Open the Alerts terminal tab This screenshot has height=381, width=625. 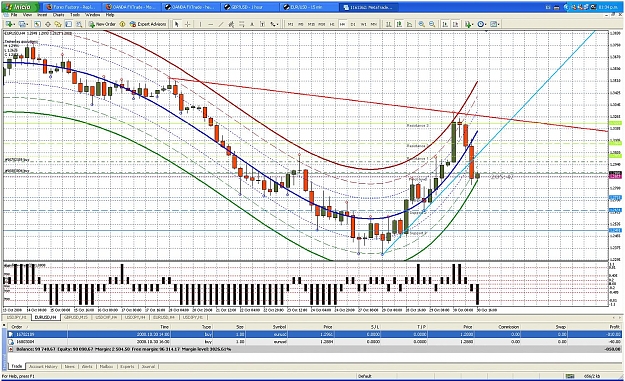[87, 366]
